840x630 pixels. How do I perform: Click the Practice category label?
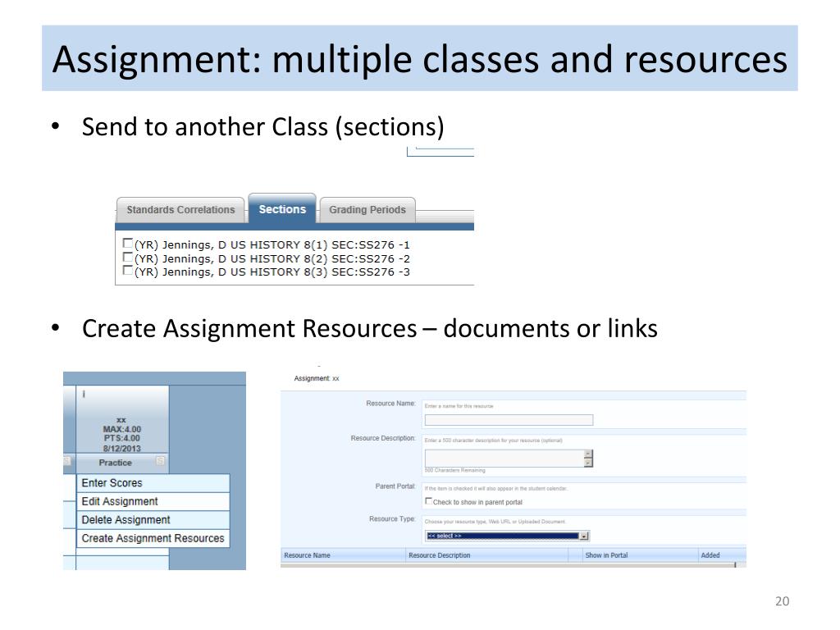tap(115, 463)
